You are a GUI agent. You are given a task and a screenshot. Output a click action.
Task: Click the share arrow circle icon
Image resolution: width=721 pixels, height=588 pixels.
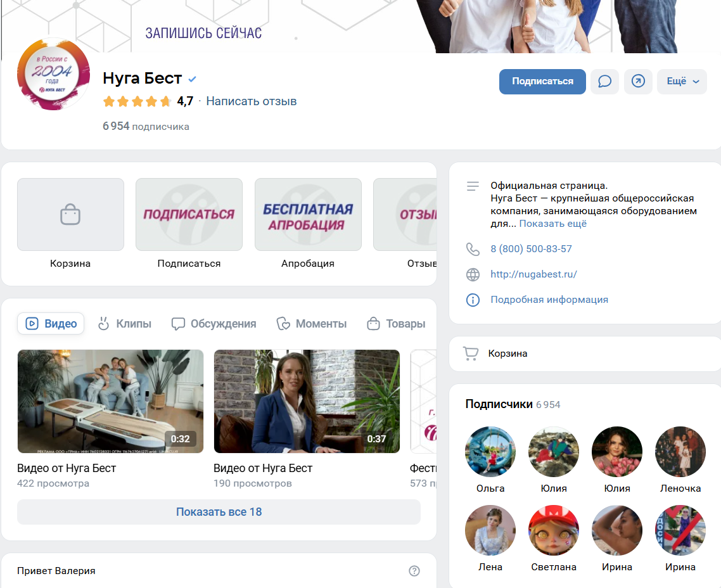click(638, 81)
